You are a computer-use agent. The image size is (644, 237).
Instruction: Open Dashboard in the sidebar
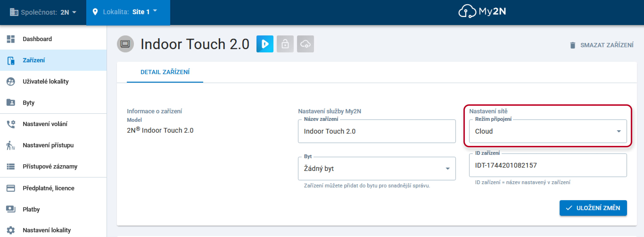click(x=53, y=39)
